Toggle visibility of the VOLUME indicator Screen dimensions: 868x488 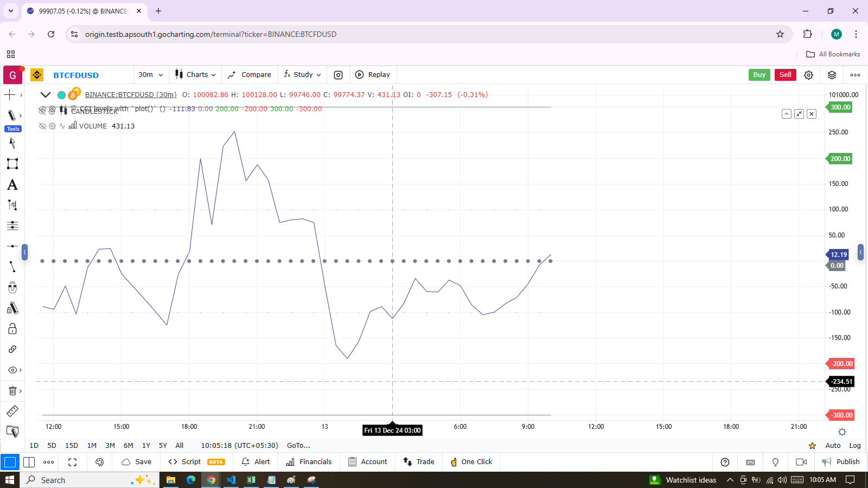pos(42,126)
